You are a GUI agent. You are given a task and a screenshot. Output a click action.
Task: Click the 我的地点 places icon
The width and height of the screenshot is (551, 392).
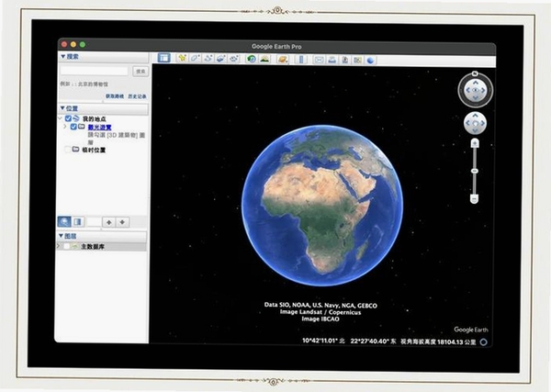click(x=76, y=118)
